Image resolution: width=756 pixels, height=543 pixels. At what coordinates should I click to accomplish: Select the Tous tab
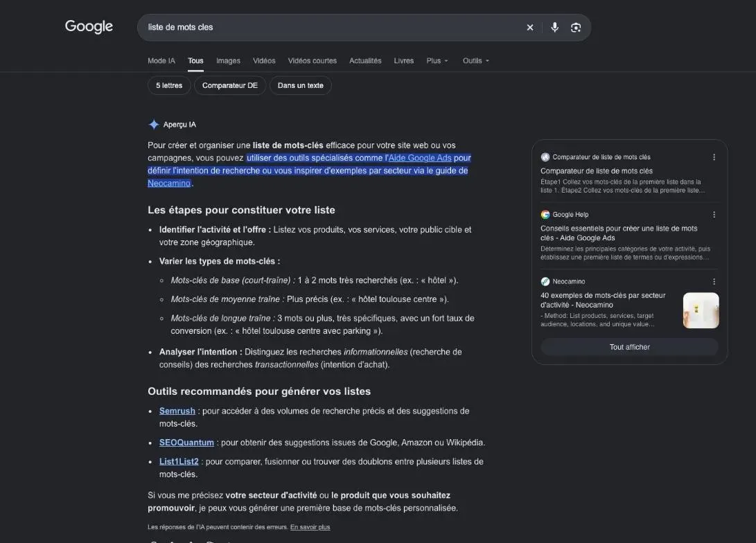click(195, 61)
